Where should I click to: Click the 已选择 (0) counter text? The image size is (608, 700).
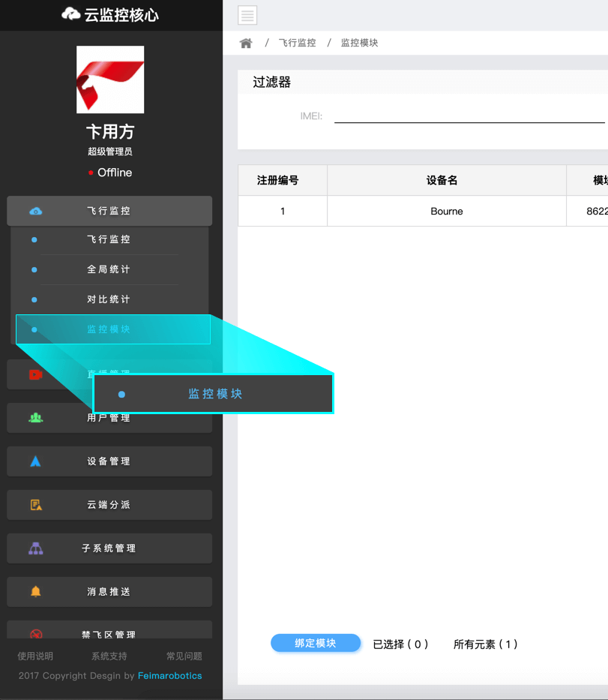coord(400,644)
